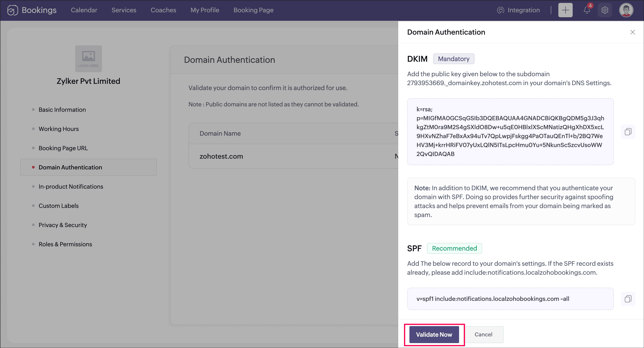The image size is (644, 348).
Task: Click the Cancel button
Action: [483, 334]
